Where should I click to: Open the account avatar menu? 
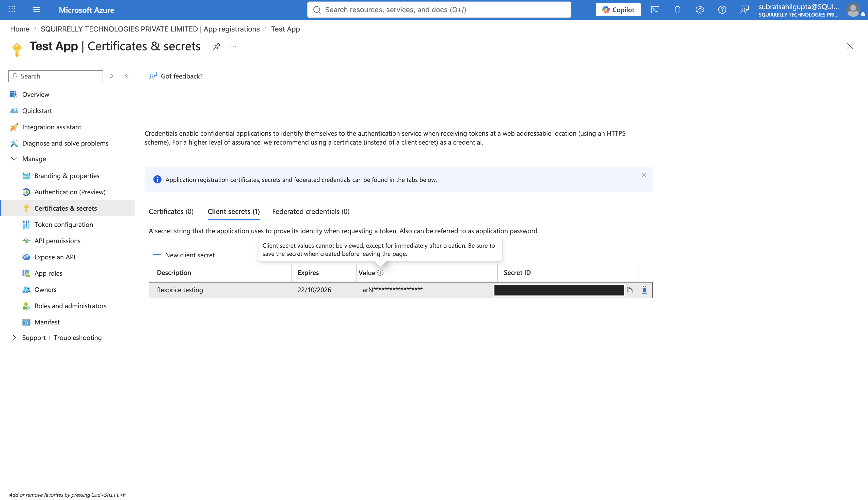pyautogui.click(x=853, y=10)
